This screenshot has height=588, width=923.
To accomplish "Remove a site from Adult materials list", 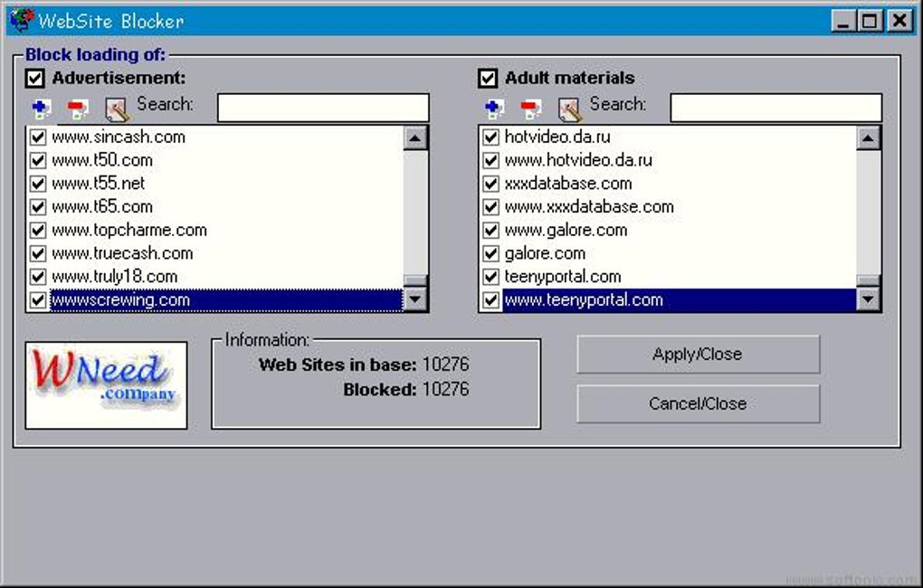I will tap(530, 109).
